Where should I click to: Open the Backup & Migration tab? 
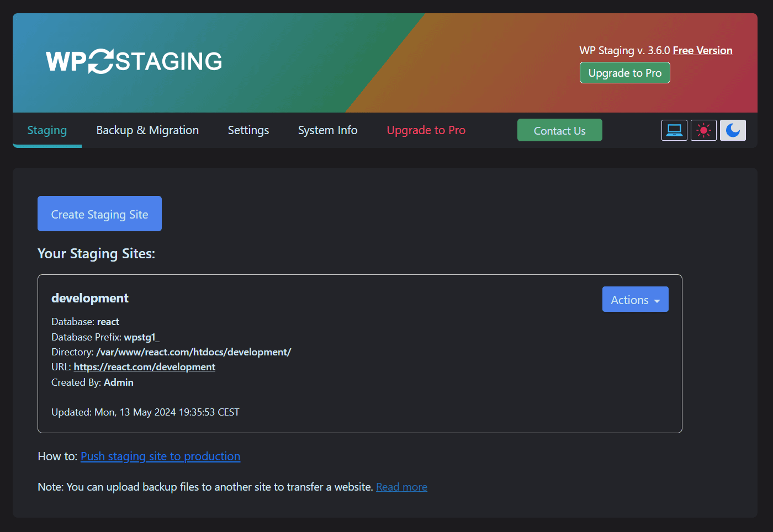(147, 130)
